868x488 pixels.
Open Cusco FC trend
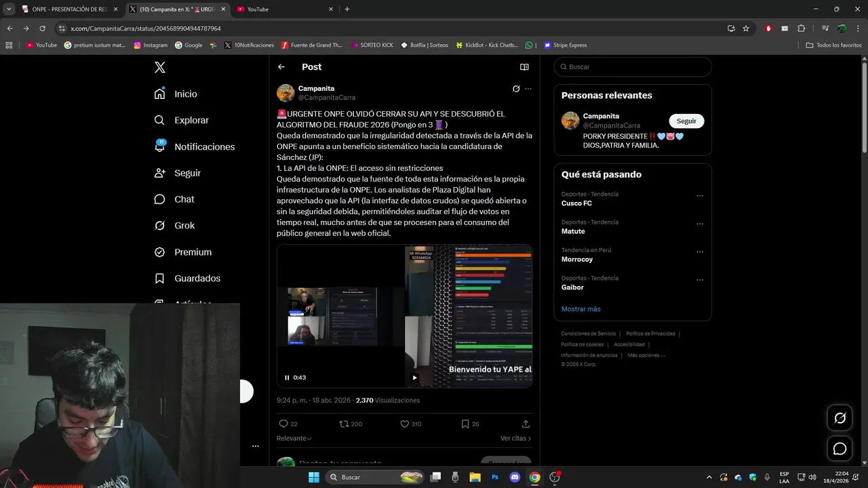576,203
